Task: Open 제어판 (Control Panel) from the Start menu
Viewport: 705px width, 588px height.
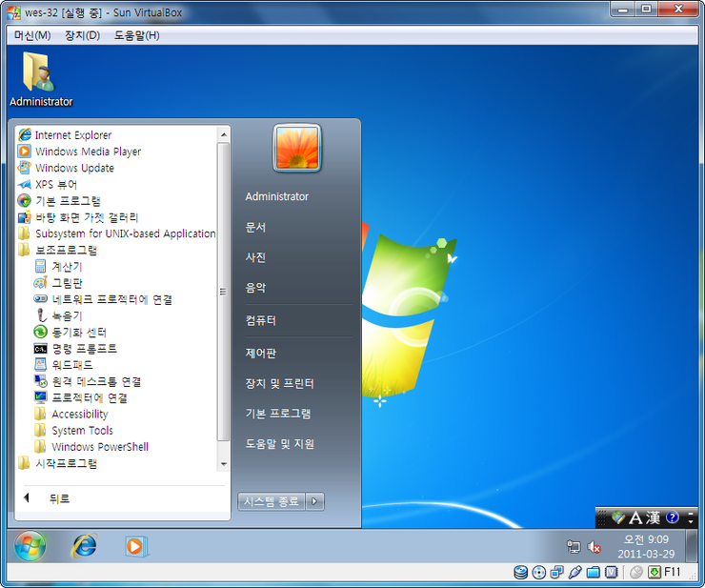Action: pos(260,353)
